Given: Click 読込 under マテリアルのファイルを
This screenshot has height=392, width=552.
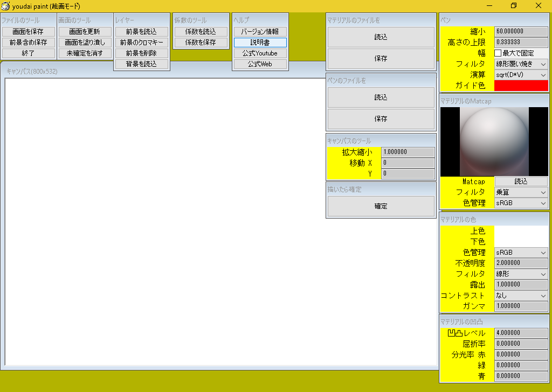Looking at the screenshot, I should click(x=381, y=37).
